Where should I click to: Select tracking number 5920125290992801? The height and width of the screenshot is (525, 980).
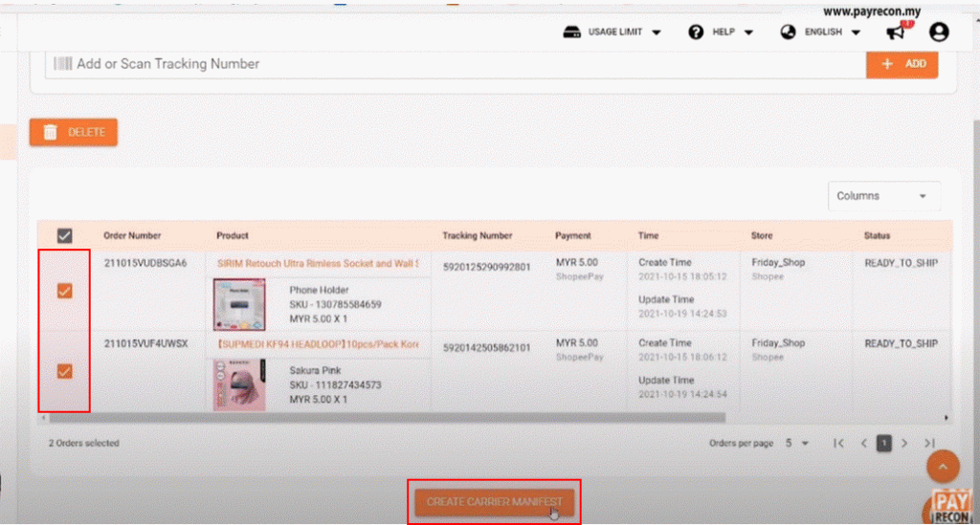point(487,267)
